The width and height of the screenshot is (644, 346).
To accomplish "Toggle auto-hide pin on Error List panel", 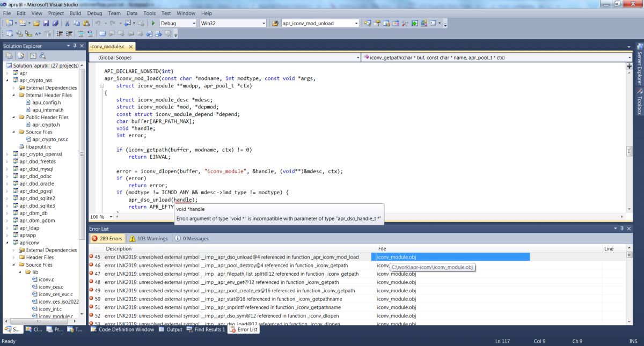I will (622, 228).
